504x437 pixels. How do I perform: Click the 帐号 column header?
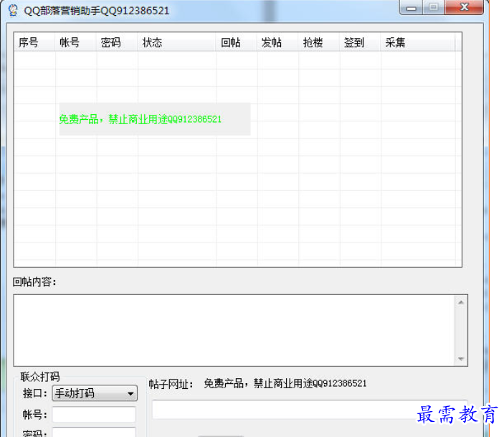(76, 42)
